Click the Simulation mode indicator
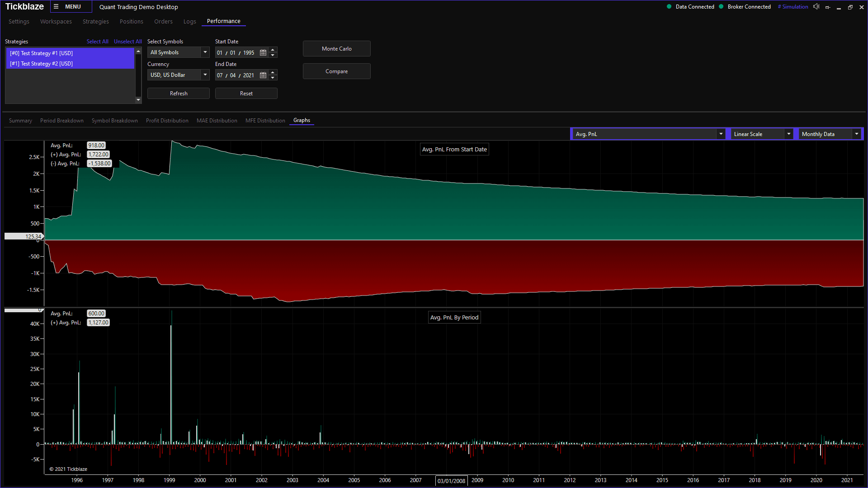Screen dimensions: 868x488 tap(793, 7)
